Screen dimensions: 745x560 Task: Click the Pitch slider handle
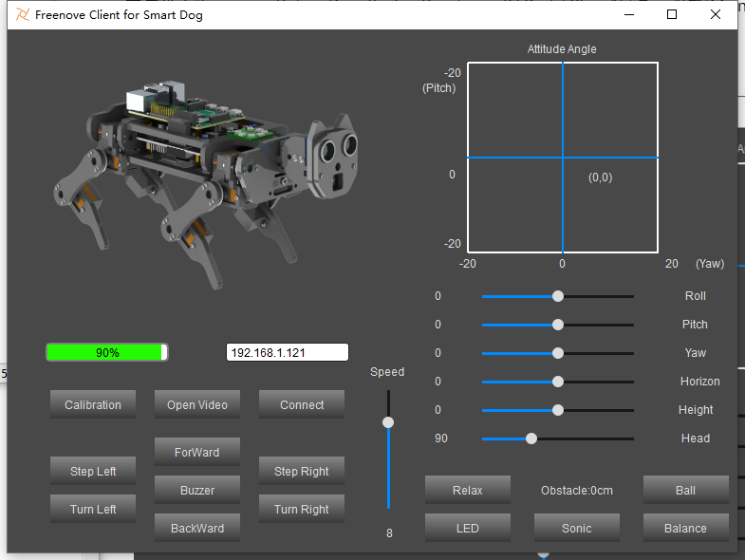(558, 325)
